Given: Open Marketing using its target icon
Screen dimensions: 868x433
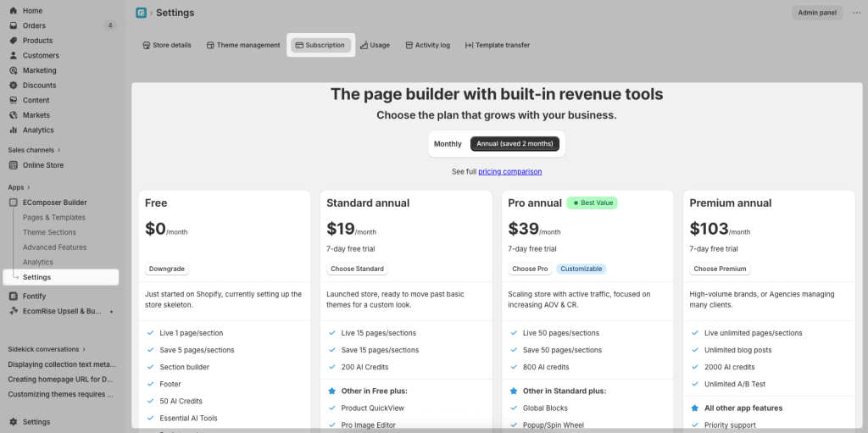Looking at the screenshot, I should coord(14,70).
